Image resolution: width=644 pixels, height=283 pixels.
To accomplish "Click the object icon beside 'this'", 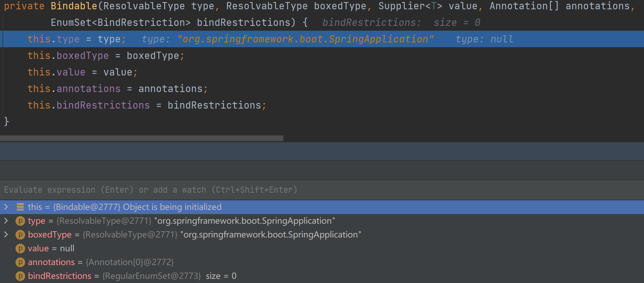I will point(20,207).
